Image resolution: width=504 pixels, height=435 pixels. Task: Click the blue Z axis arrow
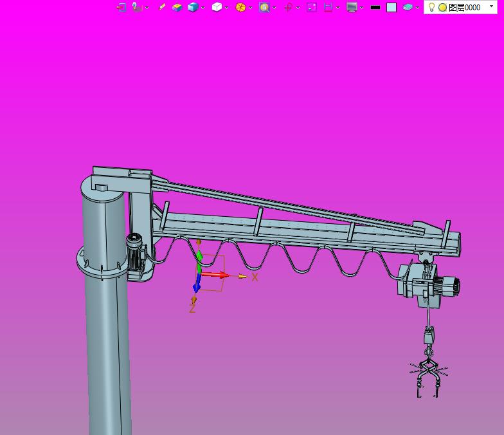click(197, 283)
